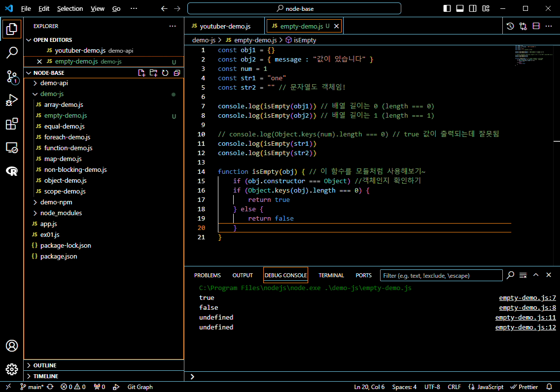Viewport: 560px width, 392px height.
Task: Change the Spaces: 4 indentation setting
Action: 404,387
